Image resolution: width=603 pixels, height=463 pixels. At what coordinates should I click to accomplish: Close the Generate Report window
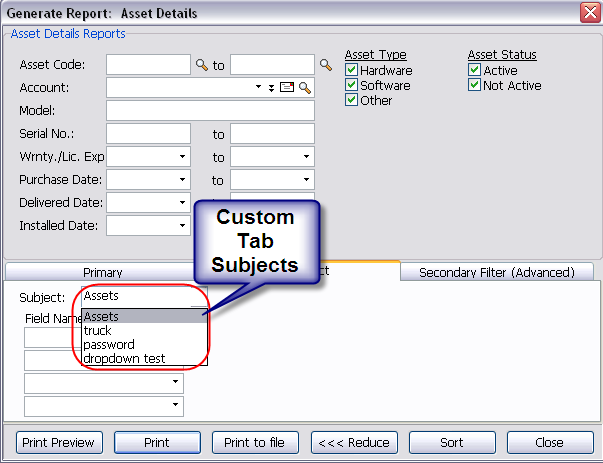589,13
